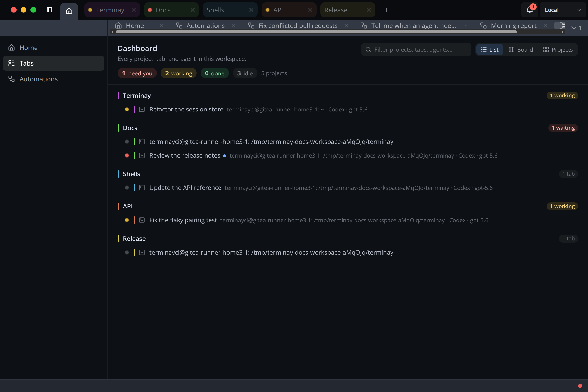Image resolution: width=588 pixels, height=392 pixels.
Task: Select Tabs in the sidebar
Action: click(x=53, y=63)
